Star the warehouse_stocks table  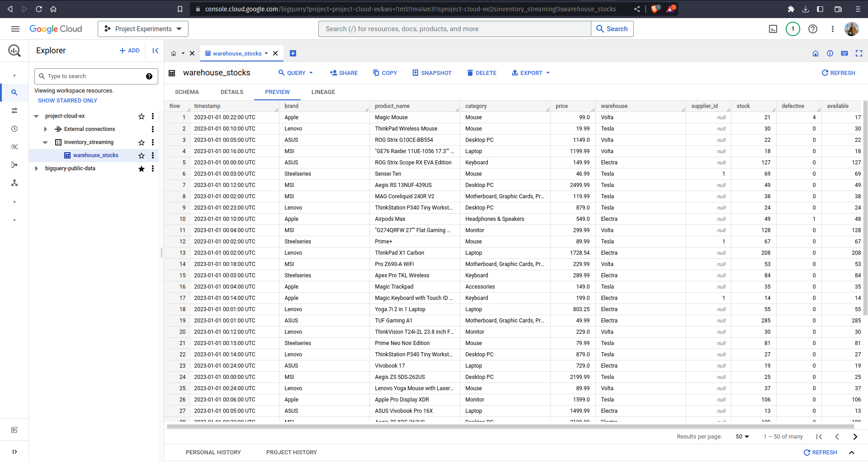click(x=142, y=155)
